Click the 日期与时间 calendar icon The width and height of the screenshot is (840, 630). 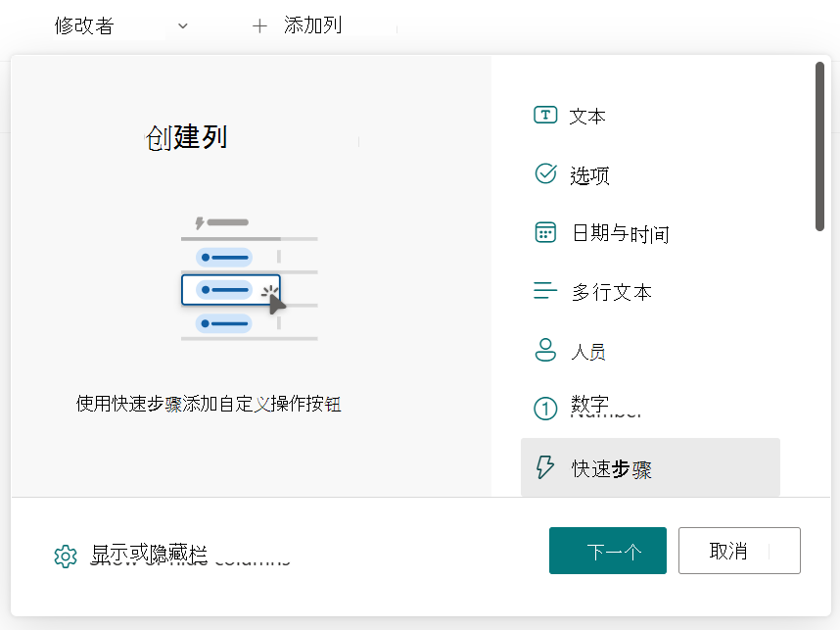[x=545, y=232]
